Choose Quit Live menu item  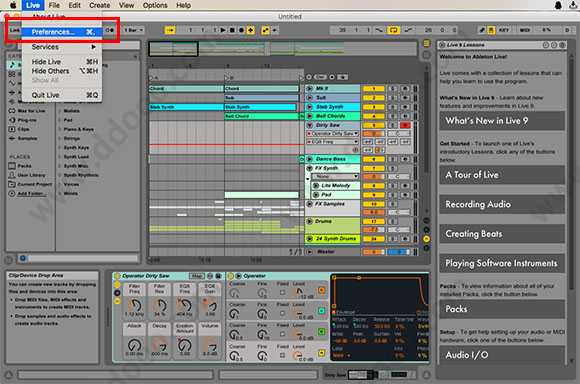(62, 95)
